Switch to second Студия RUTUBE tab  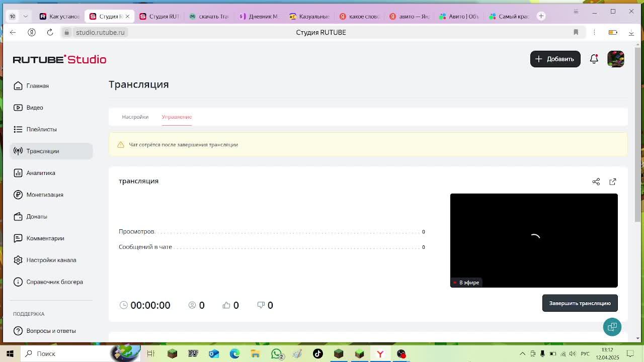(159, 16)
